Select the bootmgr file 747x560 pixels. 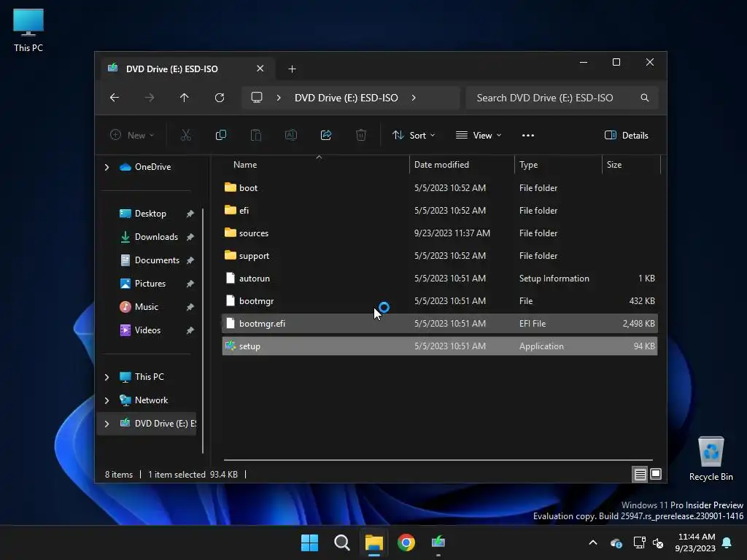coord(440,301)
